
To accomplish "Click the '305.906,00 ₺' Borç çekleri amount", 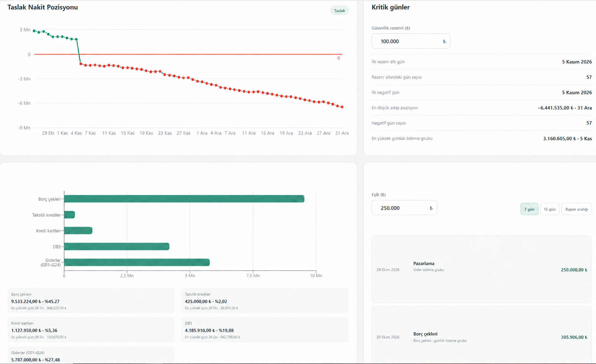I will (574, 337).
